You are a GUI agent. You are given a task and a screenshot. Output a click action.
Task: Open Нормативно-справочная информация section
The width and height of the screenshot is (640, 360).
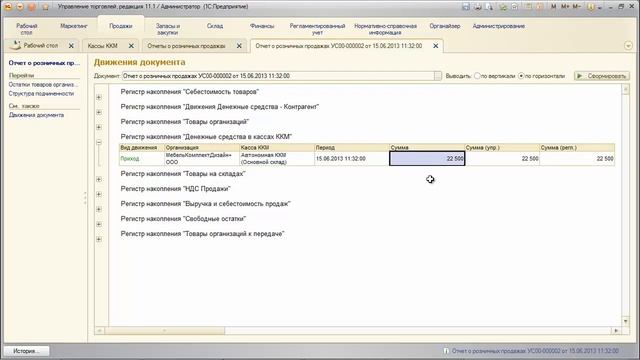tap(385, 29)
